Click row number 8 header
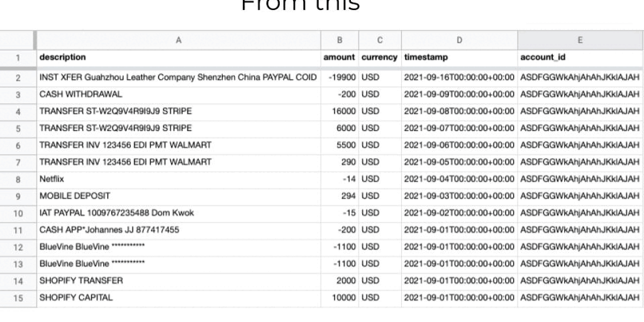 click(18, 179)
